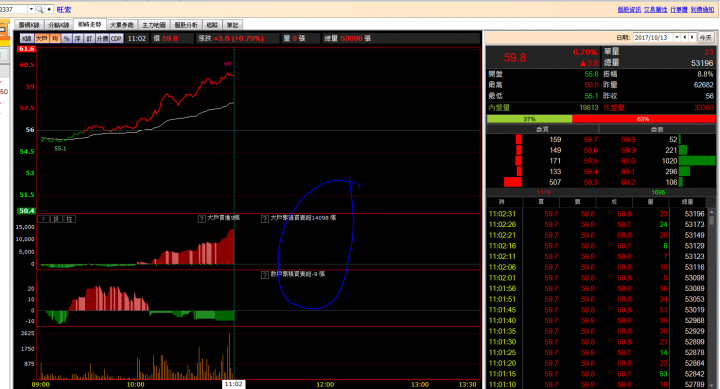
Task: Toggle the % percent scale button
Action: pyautogui.click(x=67, y=39)
